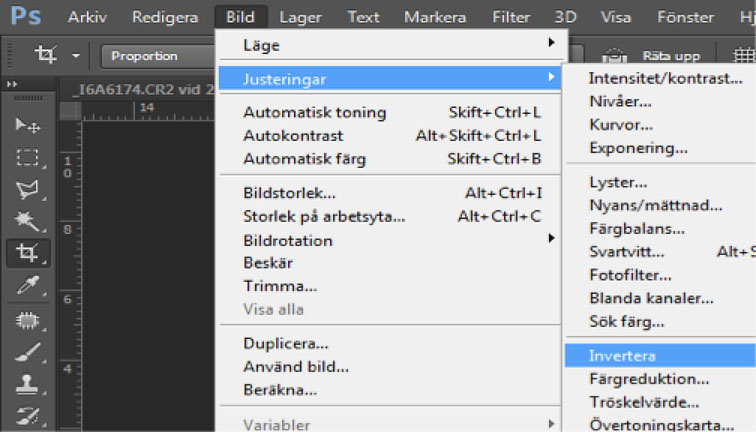The width and height of the screenshot is (756, 432).
Task: Expand the Bildrotation submenu
Action: [390, 240]
